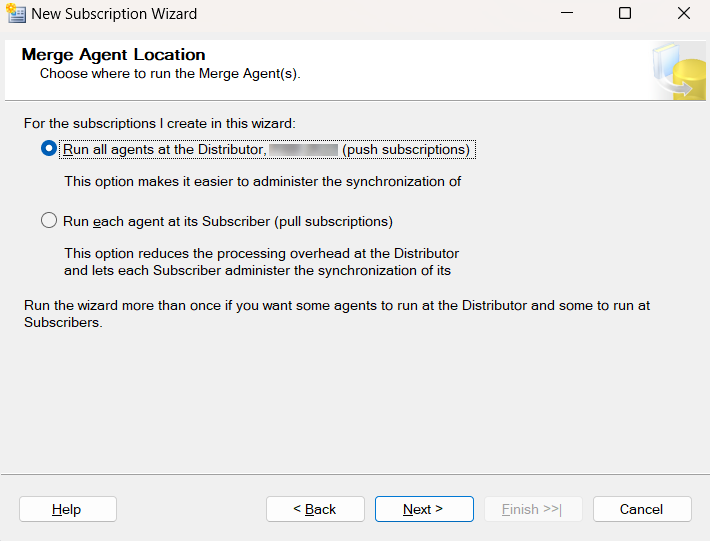Proceed with the Next button

tap(423, 509)
